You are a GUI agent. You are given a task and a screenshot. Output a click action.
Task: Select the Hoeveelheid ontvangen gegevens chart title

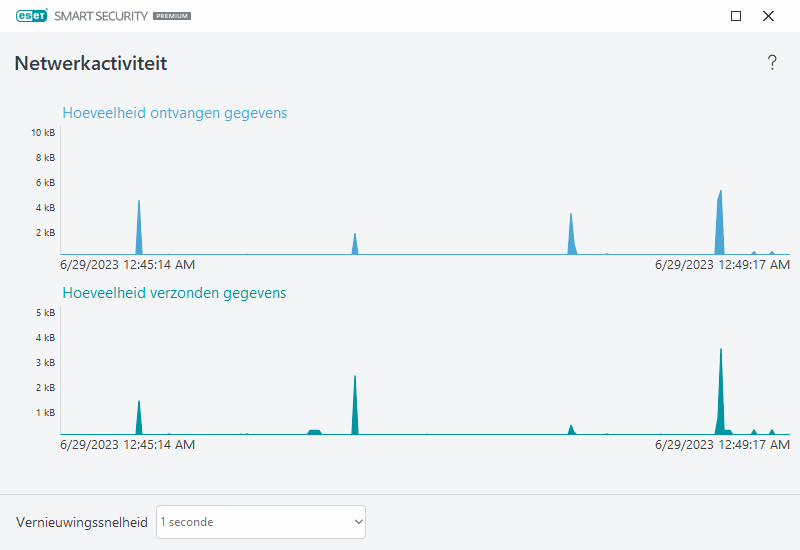point(175,113)
